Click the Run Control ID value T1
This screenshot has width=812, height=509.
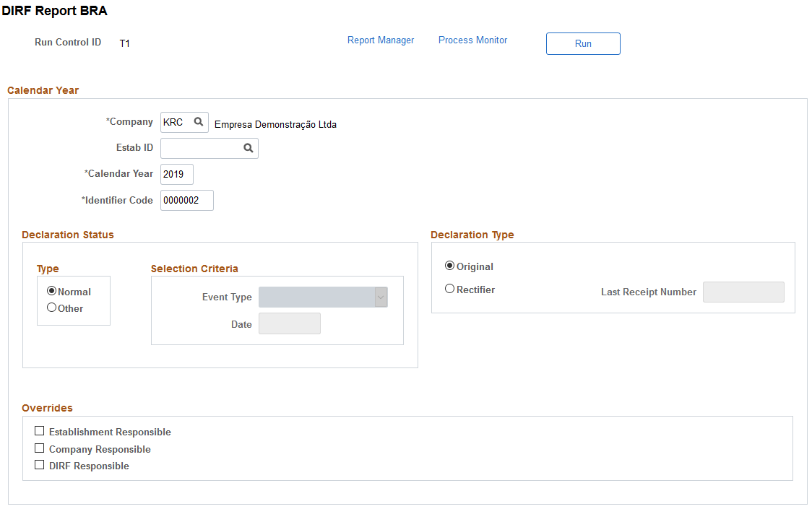pos(125,43)
